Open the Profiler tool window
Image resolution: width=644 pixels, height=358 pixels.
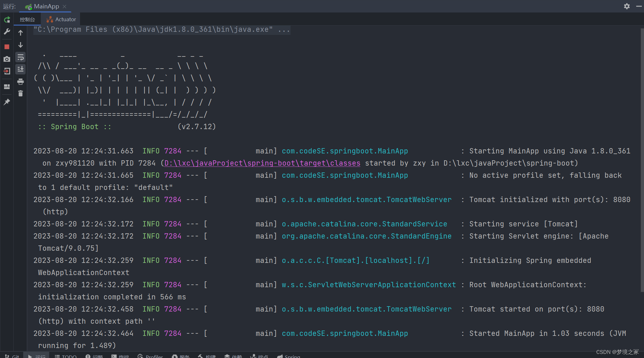pyautogui.click(x=150, y=356)
